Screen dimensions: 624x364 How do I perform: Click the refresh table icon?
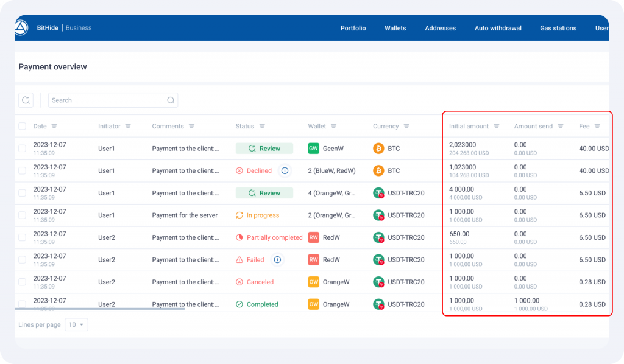point(26,100)
